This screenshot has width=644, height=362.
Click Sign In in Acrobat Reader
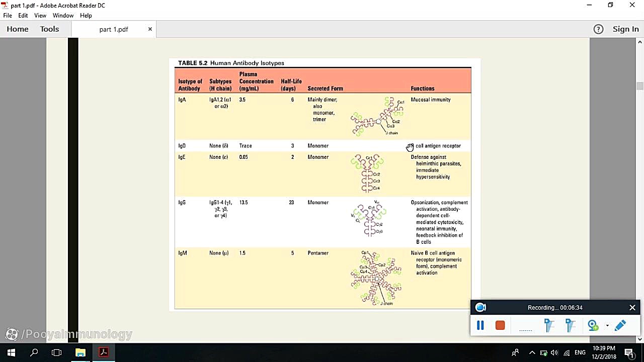pos(625,29)
